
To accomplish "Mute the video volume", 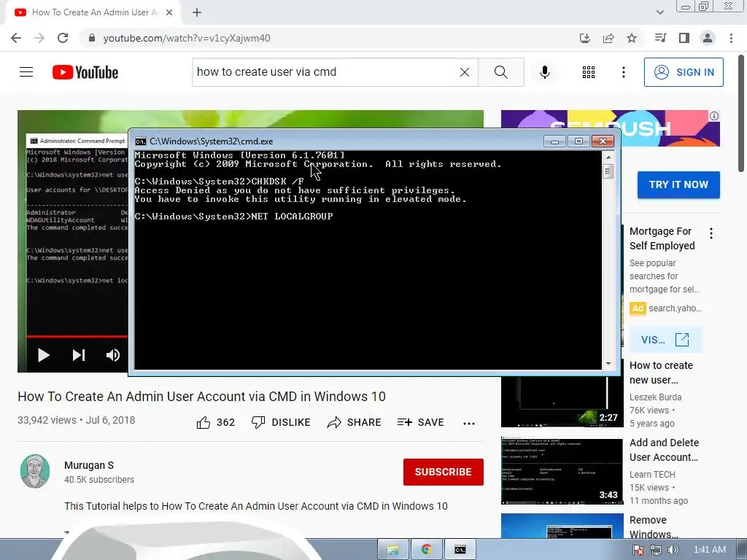I will point(113,355).
